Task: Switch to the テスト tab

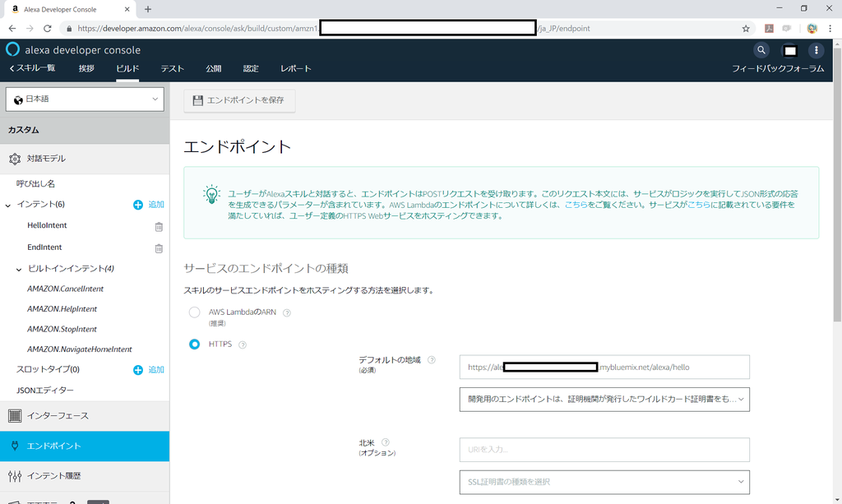Action: pyautogui.click(x=173, y=69)
